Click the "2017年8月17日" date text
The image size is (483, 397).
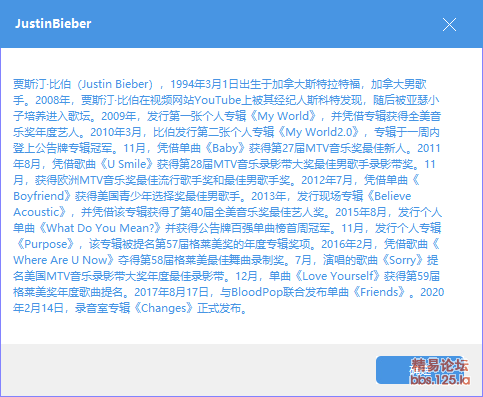pyautogui.click(x=171, y=292)
